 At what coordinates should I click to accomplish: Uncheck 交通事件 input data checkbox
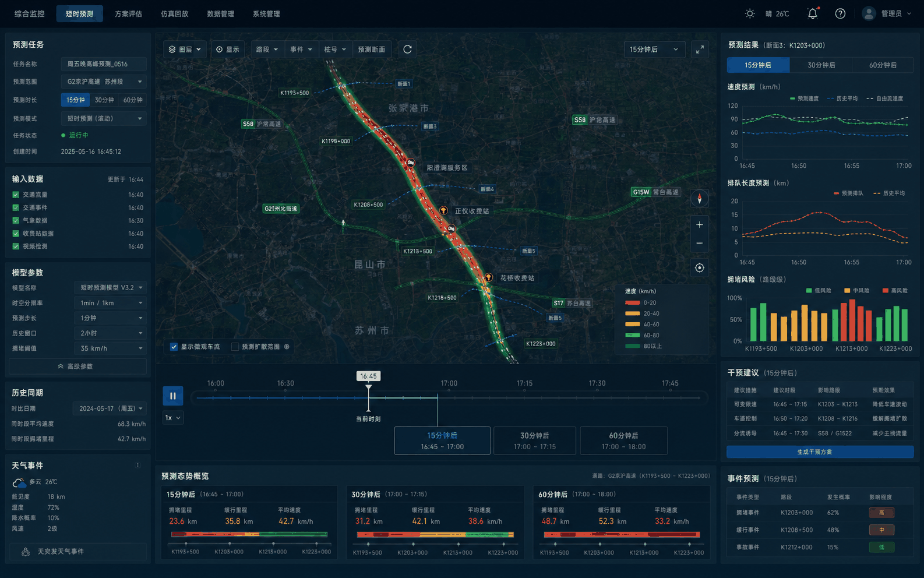coord(16,207)
